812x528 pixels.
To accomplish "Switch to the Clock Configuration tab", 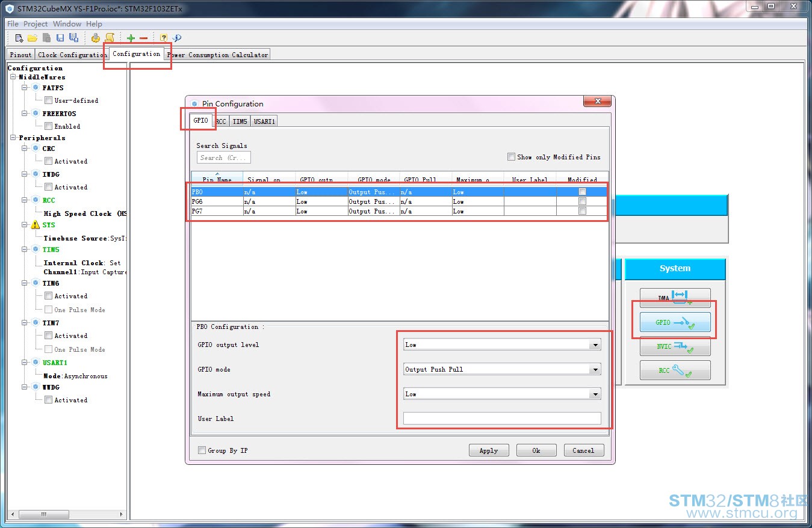I will click(72, 55).
